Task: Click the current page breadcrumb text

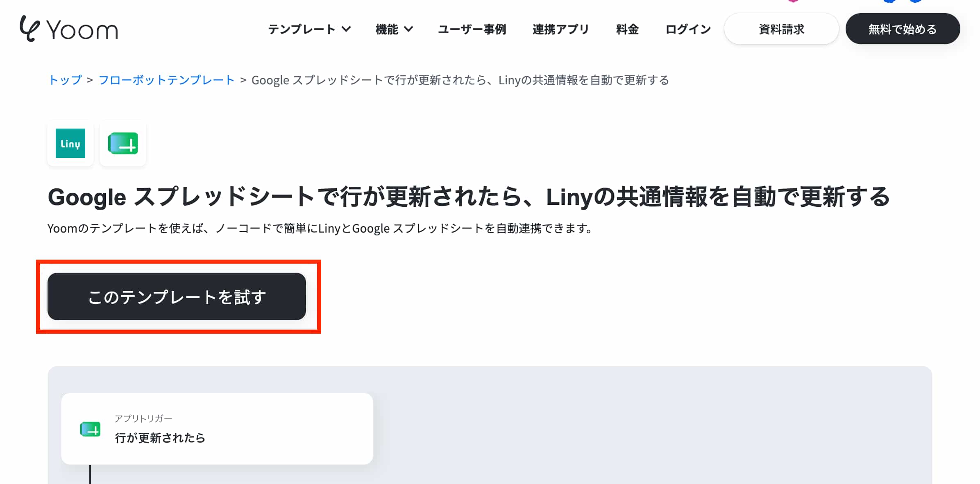Action: pos(460,80)
